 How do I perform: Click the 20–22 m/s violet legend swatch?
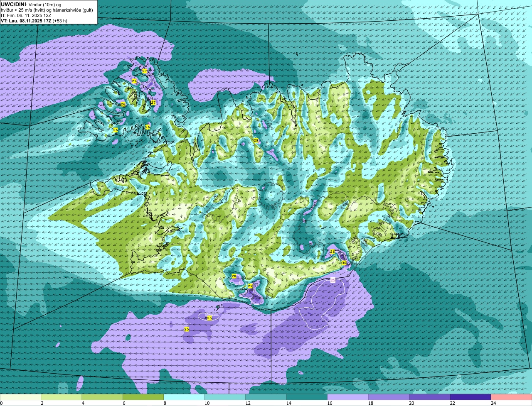point(430,397)
